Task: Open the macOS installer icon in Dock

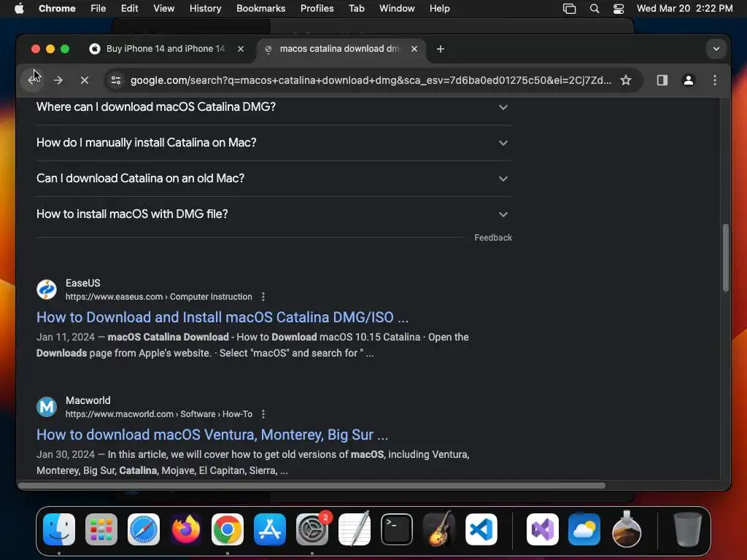Action: [x=627, y=529]
